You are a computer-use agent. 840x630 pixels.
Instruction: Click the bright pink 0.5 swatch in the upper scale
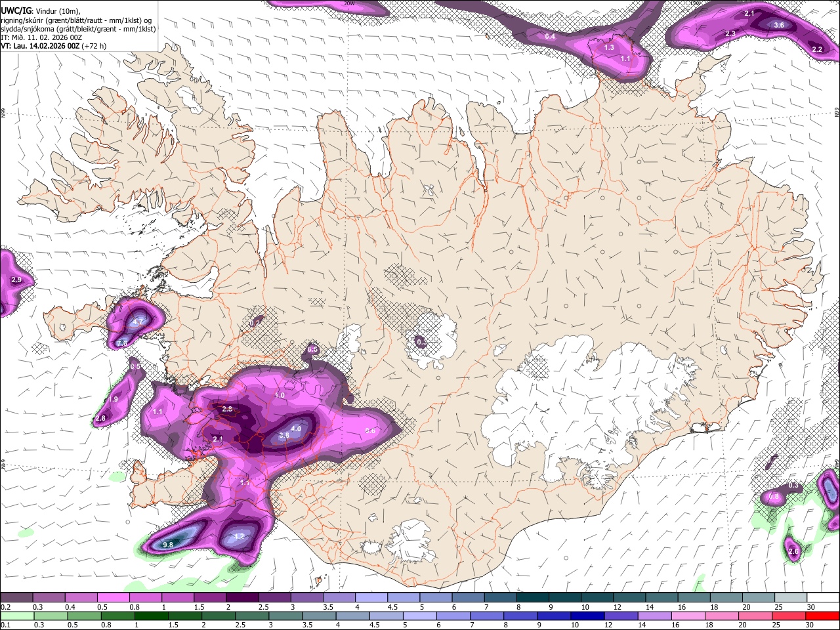(x=113, y=597)
